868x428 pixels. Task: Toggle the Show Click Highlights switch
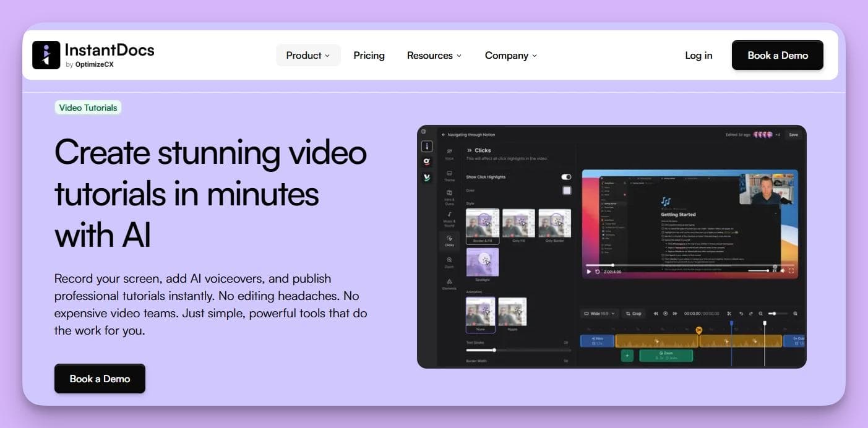point(567,177)
